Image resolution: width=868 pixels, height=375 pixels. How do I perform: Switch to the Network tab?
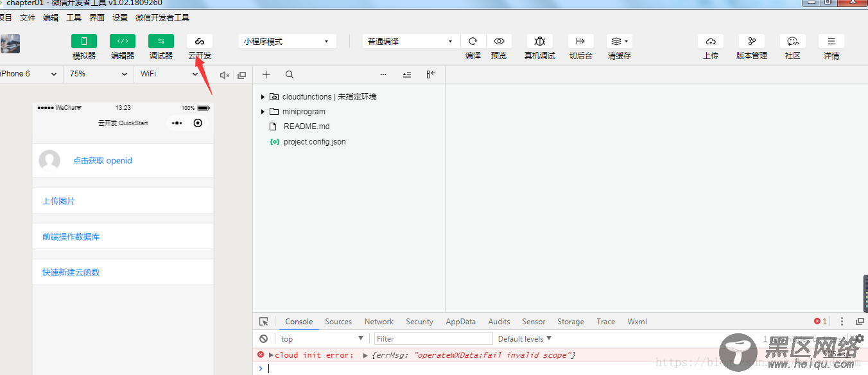click(379, 322)
